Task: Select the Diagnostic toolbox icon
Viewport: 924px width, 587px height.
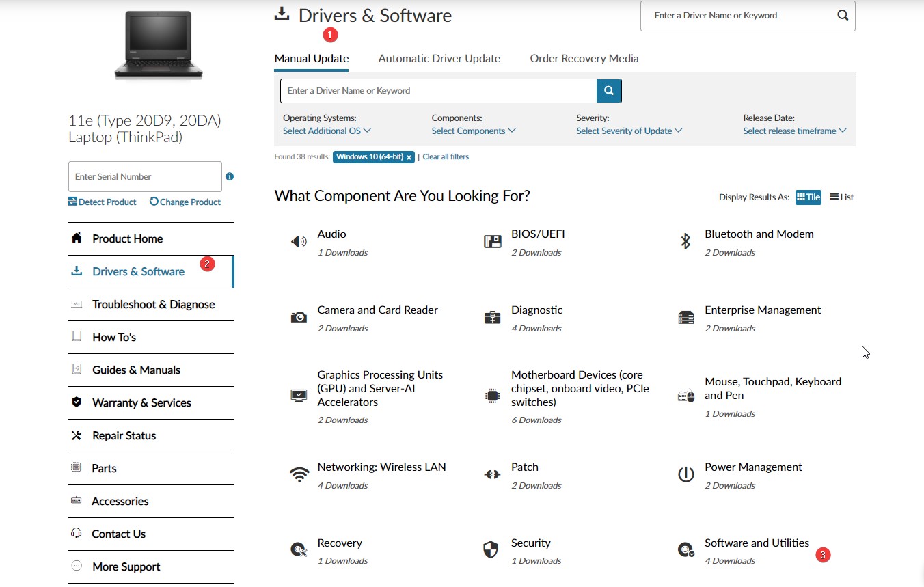Action: pyautogui.click(x=492, y=317)
